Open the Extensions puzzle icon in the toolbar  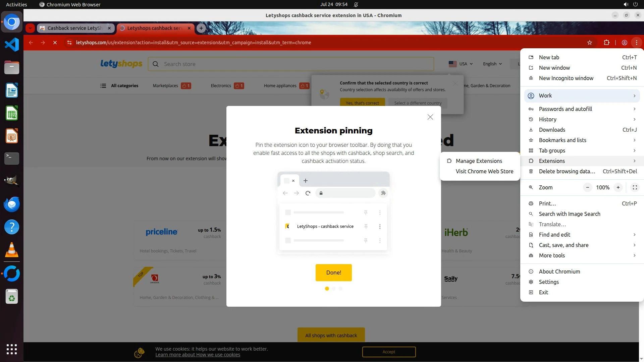(606, 43)
